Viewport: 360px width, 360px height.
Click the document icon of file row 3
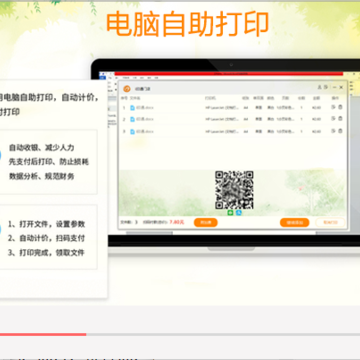coord(132,132)
